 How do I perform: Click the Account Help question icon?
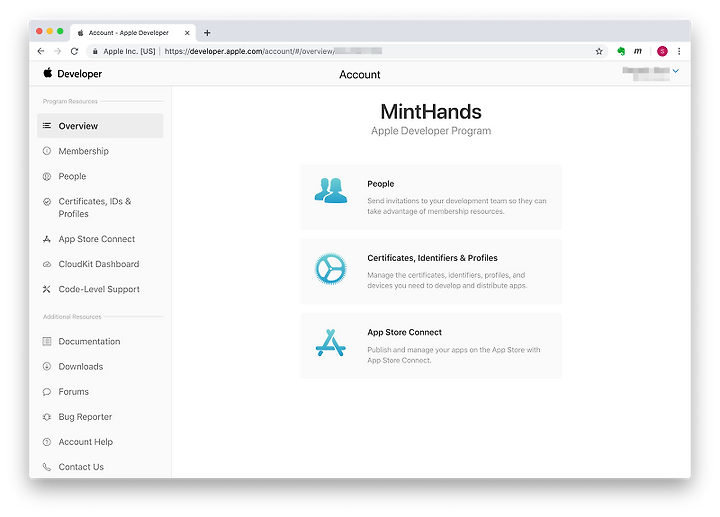click(x=47, y=442)
